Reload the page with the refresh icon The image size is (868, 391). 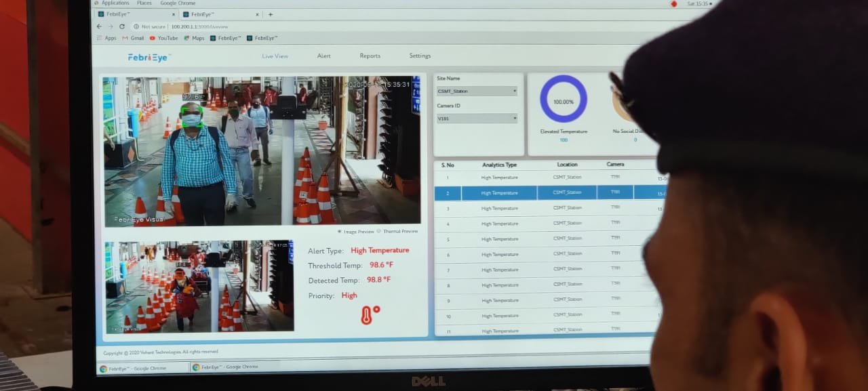click(x=122, y=26)
